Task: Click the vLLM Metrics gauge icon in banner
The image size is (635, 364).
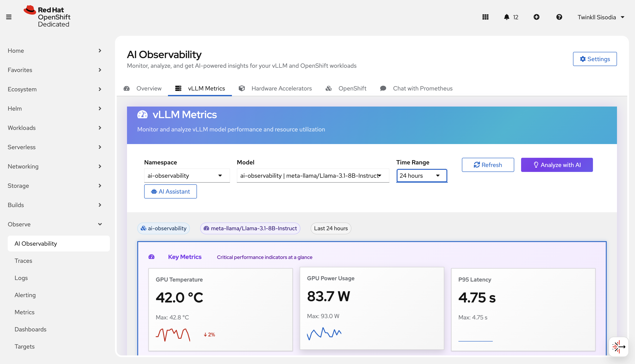Action: pyautogui.click(x=143, y=114)
